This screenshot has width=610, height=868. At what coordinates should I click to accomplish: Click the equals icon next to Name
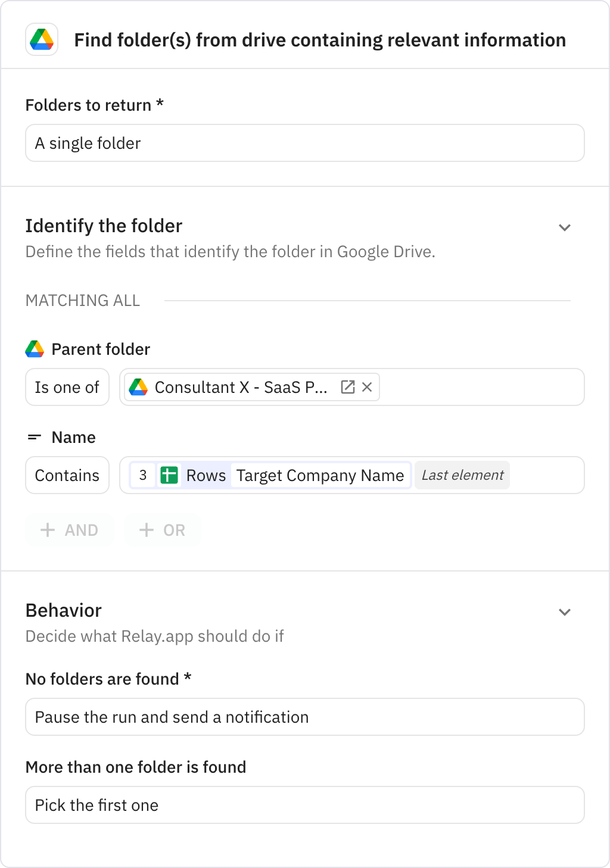34,437
